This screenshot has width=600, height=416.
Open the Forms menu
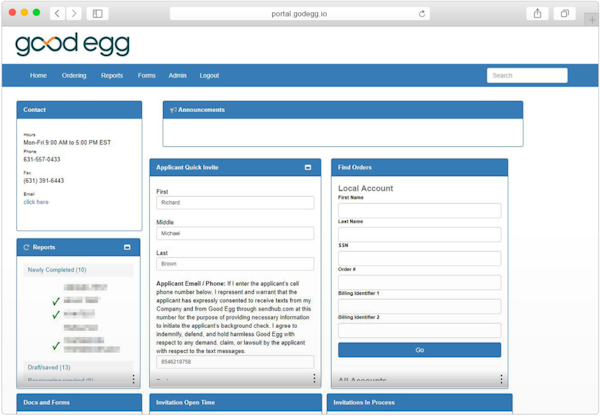pos(147,75)
